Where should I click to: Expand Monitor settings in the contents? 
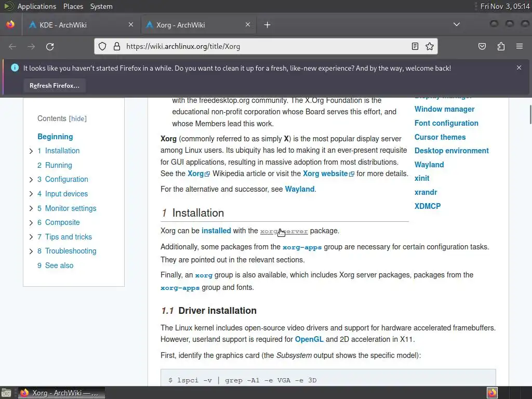[31, 208]
